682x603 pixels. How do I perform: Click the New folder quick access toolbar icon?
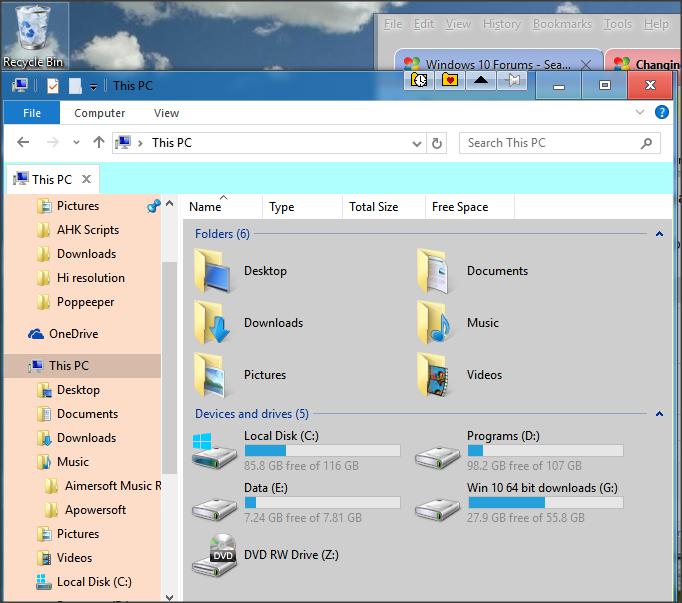coord(75,86)
